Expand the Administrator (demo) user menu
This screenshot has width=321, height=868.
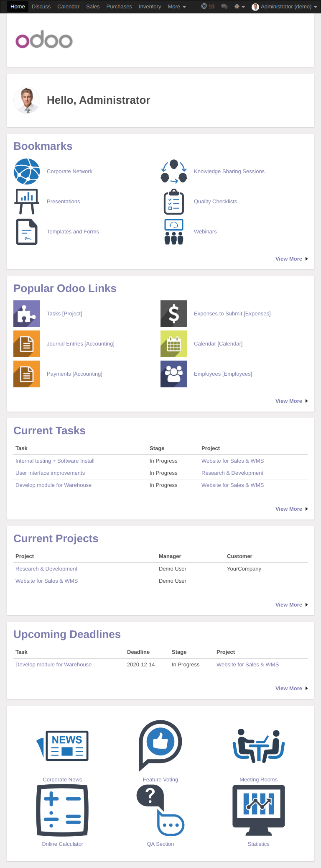tap(285, 7)
